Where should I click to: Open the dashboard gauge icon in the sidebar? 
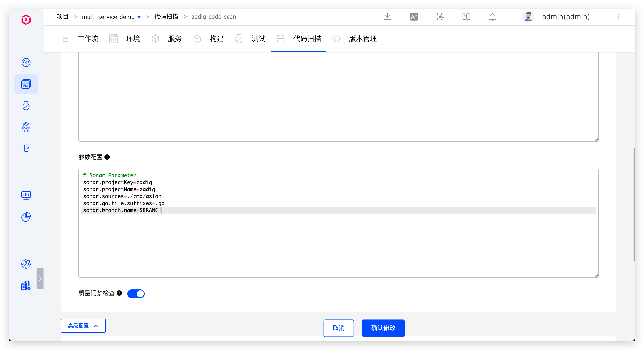click(26, 62)
